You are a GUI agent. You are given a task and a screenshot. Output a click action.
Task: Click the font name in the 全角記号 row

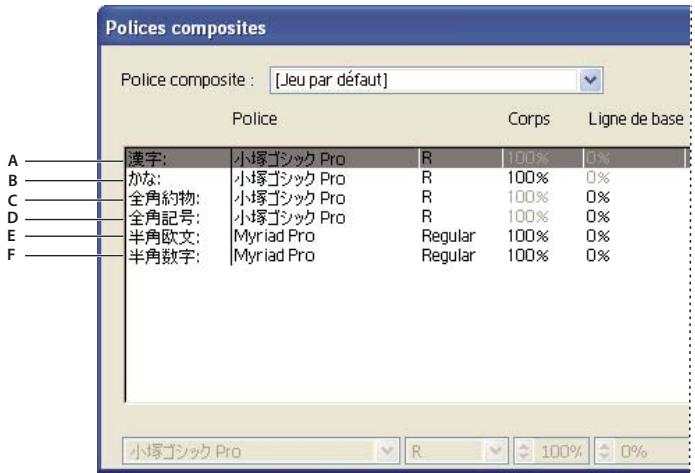[x=289, y=217]
